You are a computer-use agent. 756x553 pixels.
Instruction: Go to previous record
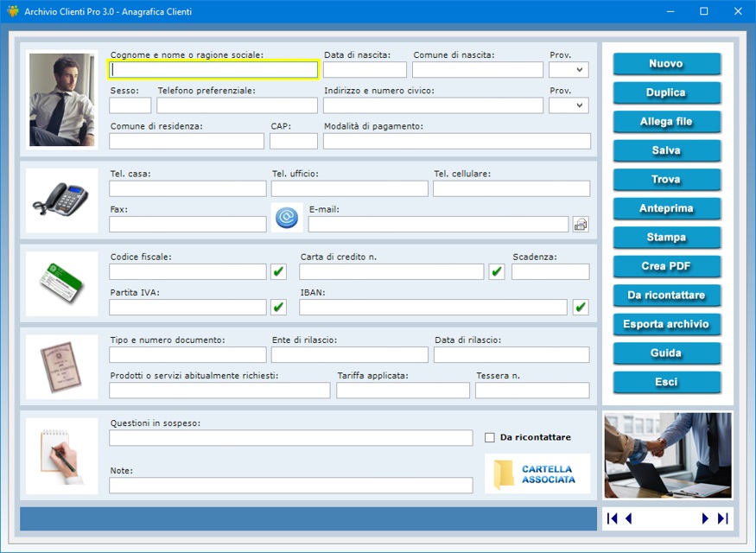pos(628,518)
